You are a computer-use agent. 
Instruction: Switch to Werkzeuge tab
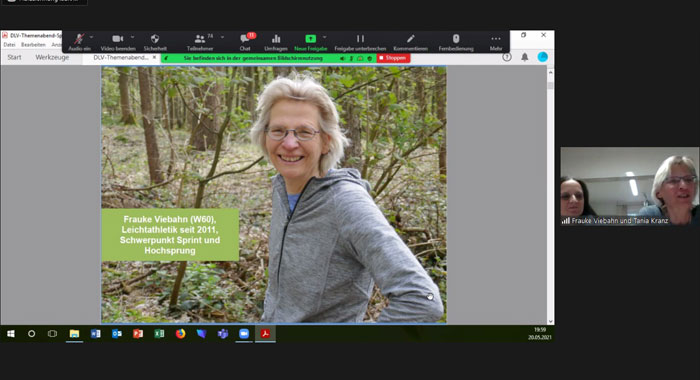tap(52, 57)
